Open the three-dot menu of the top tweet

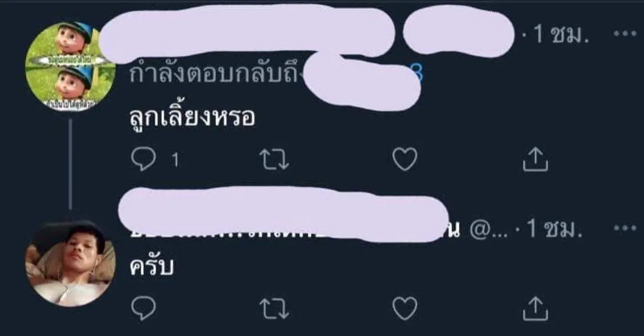tap(625, 34)
